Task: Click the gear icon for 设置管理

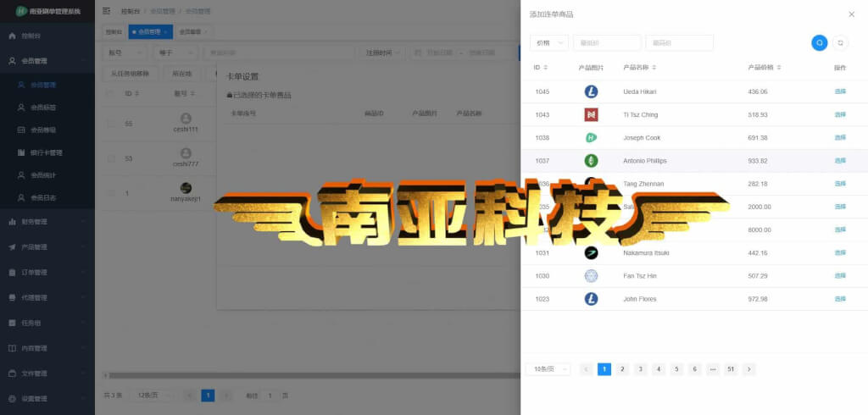Action: [12, 398]
